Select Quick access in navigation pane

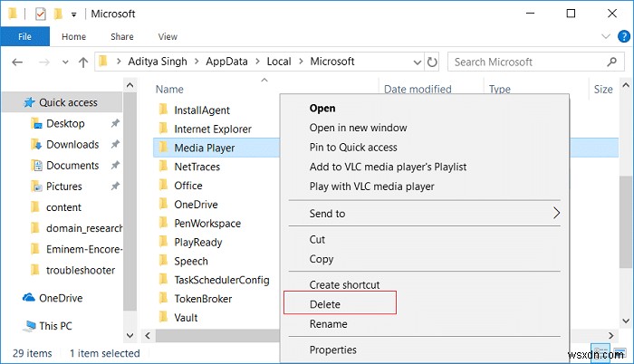68,102
